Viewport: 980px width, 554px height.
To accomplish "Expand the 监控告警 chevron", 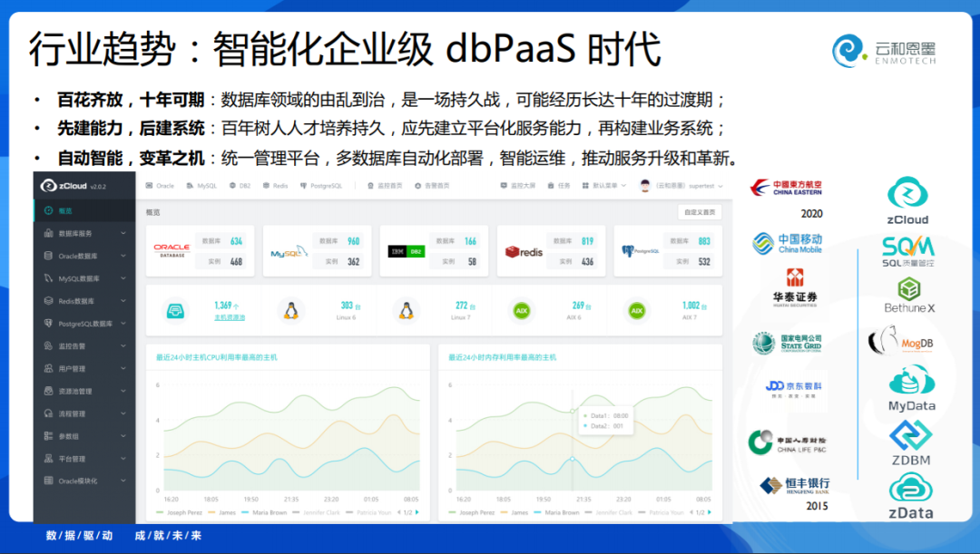I will 123,345.
